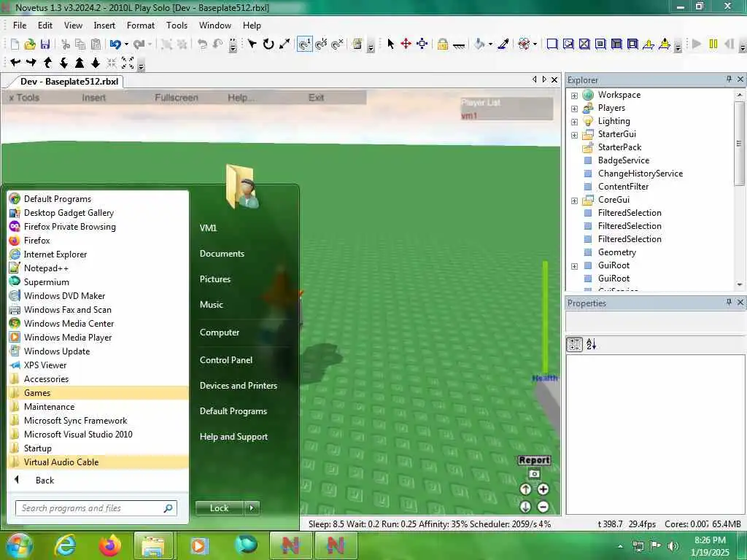Select the red Move arrows tool

click(406, 44)
